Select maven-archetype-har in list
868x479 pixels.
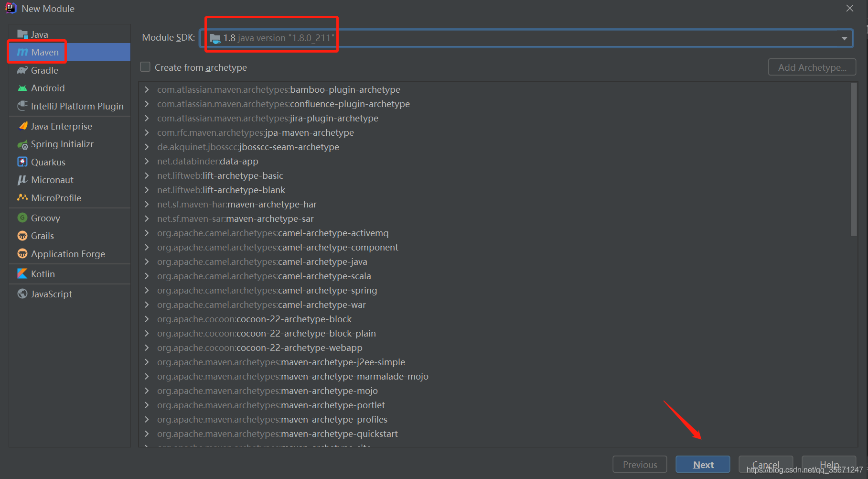pyautogui.click(x=495, y=204)
